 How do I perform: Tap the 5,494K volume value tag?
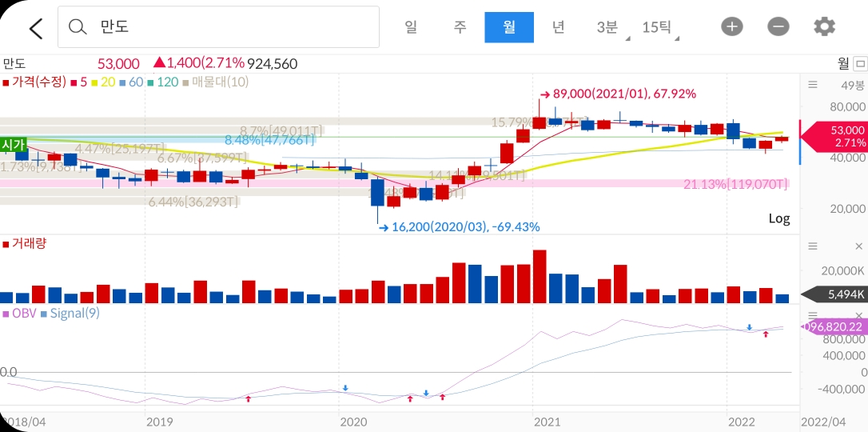834,294
